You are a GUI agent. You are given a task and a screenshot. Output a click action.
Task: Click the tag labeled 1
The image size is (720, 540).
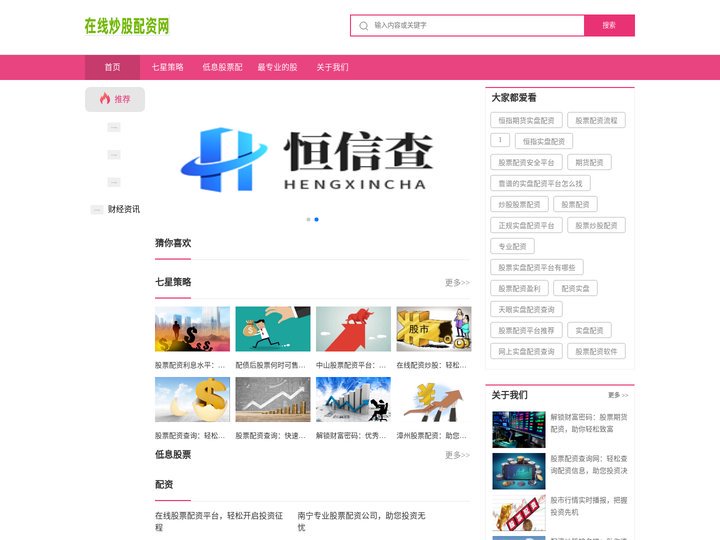(500, 140)
